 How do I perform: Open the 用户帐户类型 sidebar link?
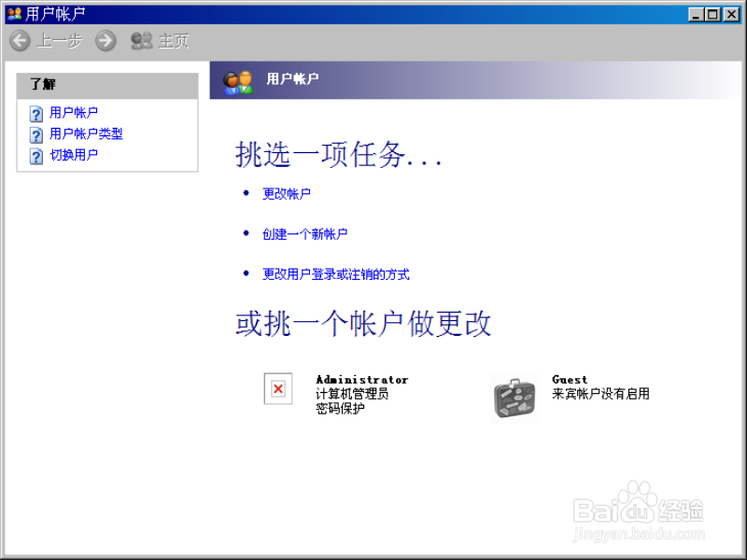point(84,133)
